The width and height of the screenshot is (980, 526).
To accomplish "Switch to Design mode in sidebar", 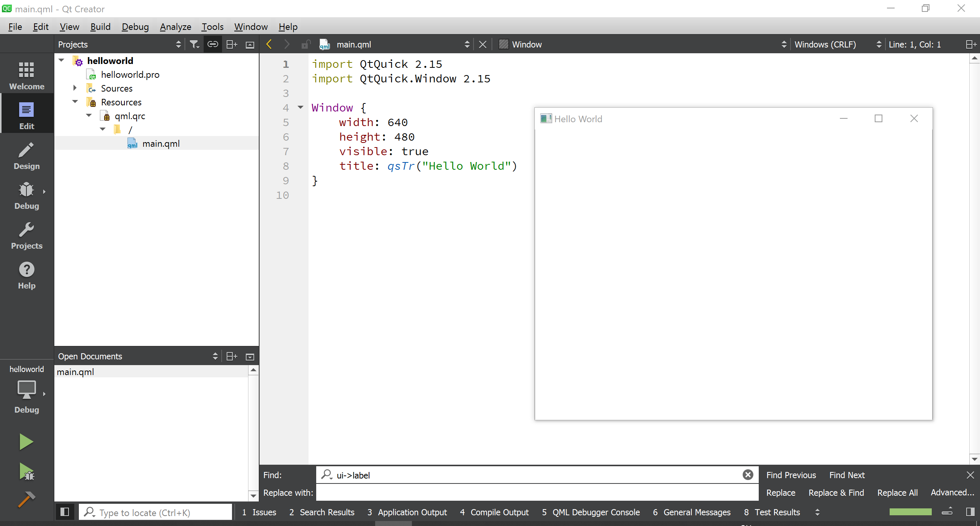I will [26, 156].
